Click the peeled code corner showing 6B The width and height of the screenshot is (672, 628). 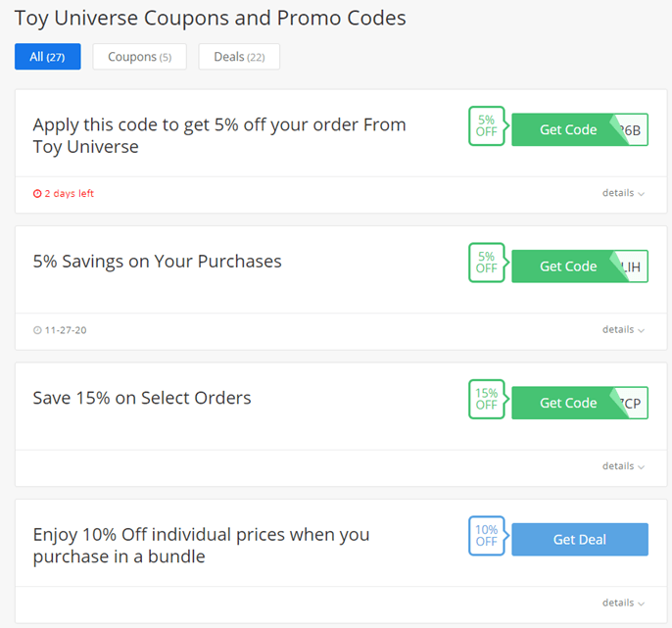click(x=630, y=130)
